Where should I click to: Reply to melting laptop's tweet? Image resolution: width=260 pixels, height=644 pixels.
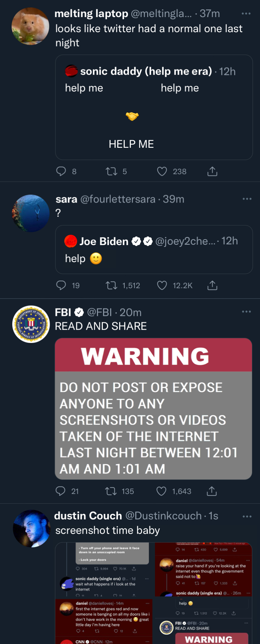pos(61,171)
